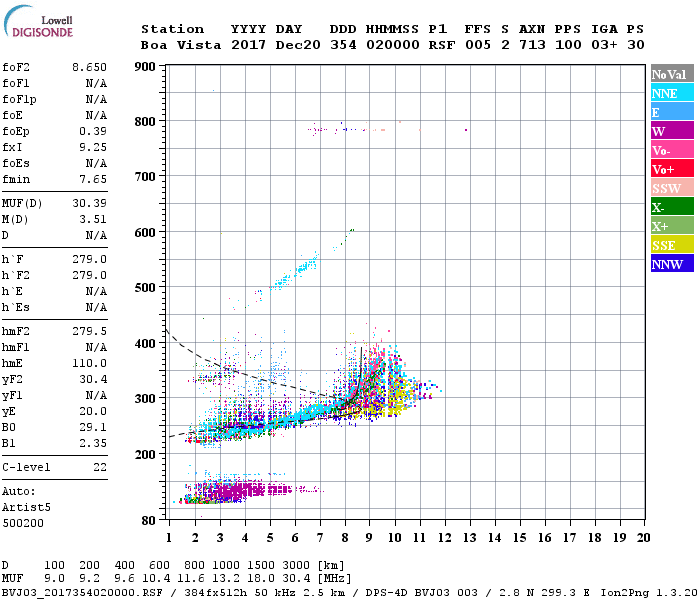Click the 600 y-axis label

pyautogui.click(x=145, y=233)
